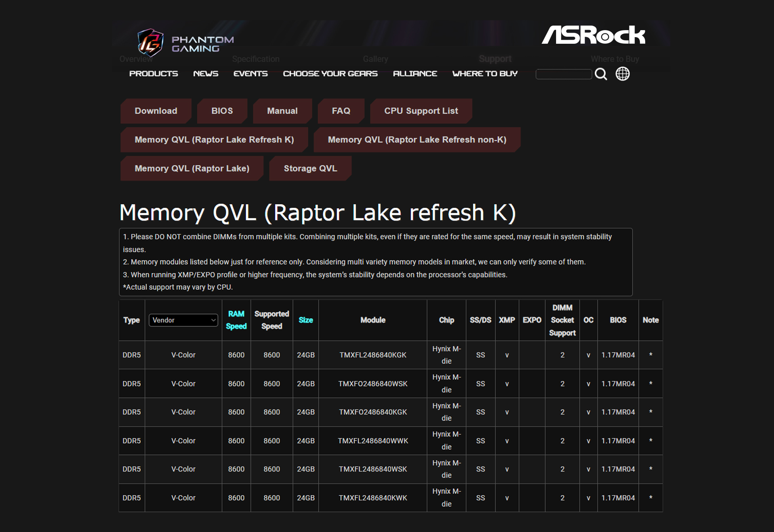Sort table by Size column
The height and width of the screenshot is (532, 774).
pyautogui.click(x=305, y=320)
